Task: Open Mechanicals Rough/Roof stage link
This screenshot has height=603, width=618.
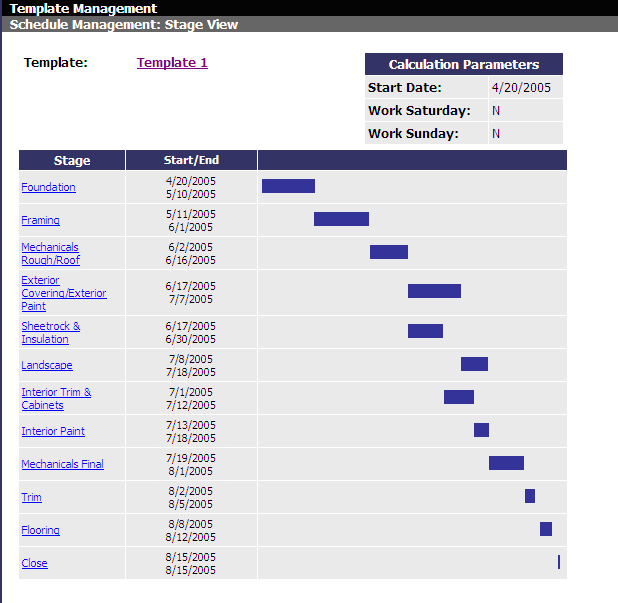Action: pyautogui.click(x=50, y=253)
